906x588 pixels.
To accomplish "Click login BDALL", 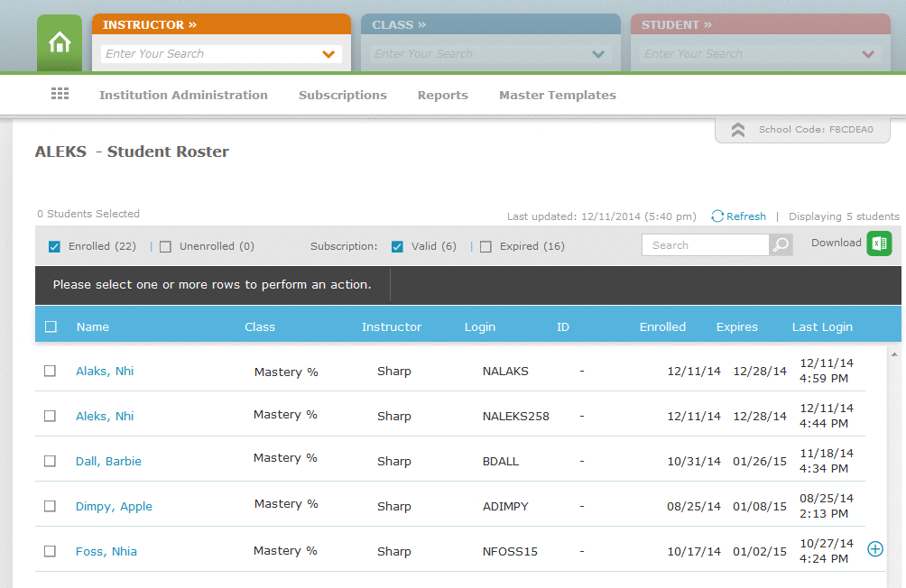I will click(x=501, y=461).
